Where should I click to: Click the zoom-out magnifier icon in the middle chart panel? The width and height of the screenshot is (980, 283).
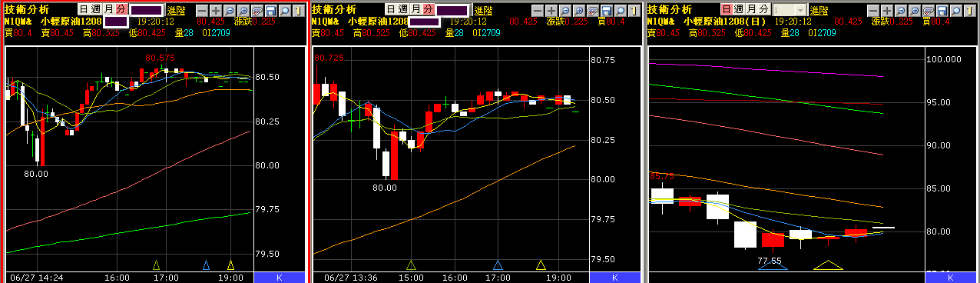(564, 10)
